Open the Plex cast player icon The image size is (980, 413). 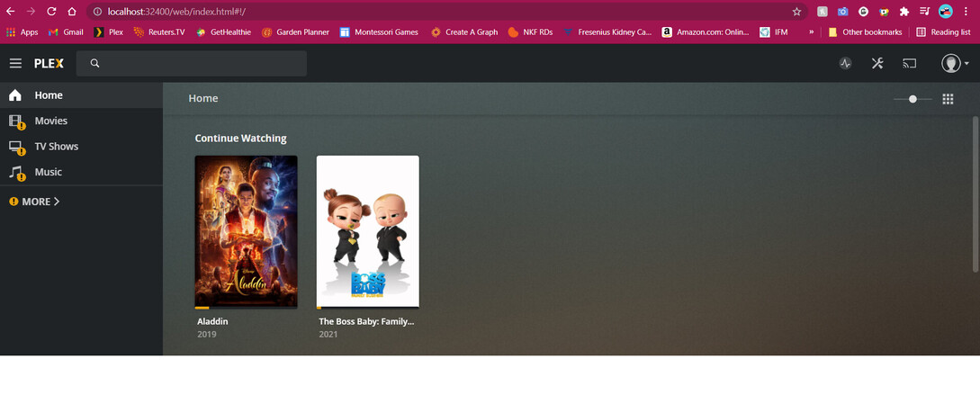tap(910, 63)
